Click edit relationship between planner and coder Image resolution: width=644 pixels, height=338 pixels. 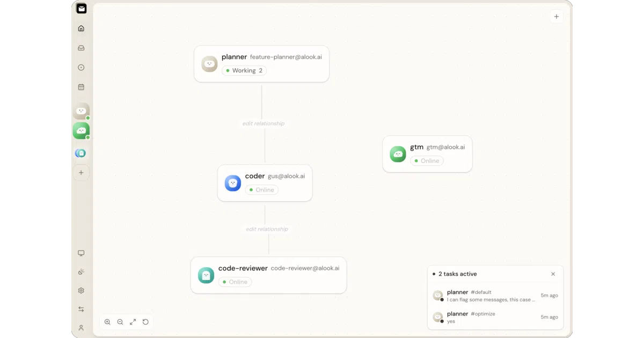coord(264,123)
